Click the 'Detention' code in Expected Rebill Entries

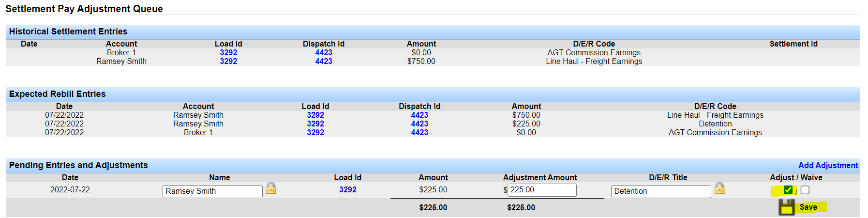(715, 124)
